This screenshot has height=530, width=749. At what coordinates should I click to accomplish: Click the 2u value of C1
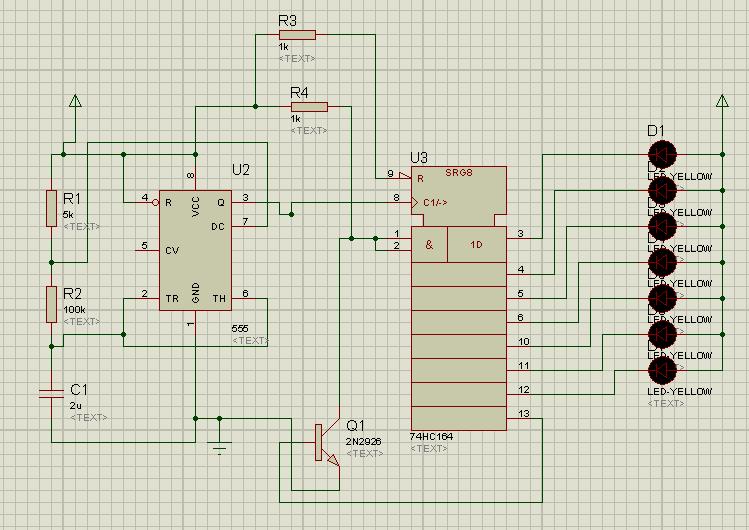[x=75, y=406]
